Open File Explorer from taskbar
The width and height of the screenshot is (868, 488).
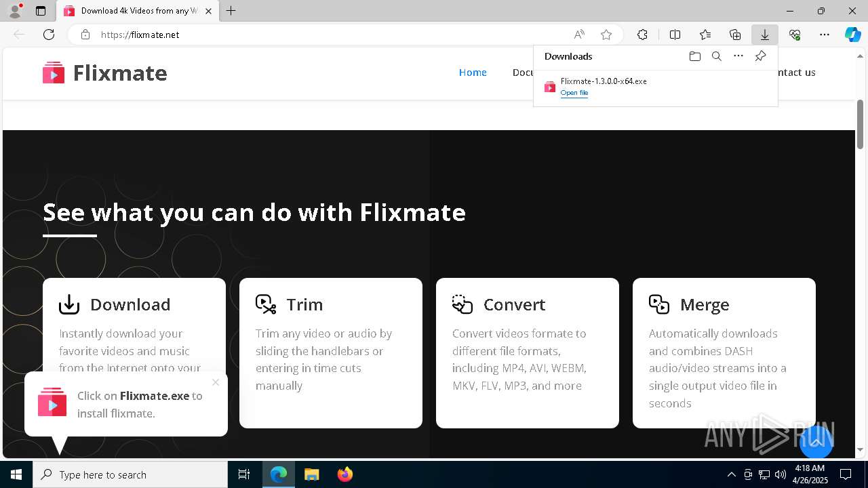click(311, 474)
